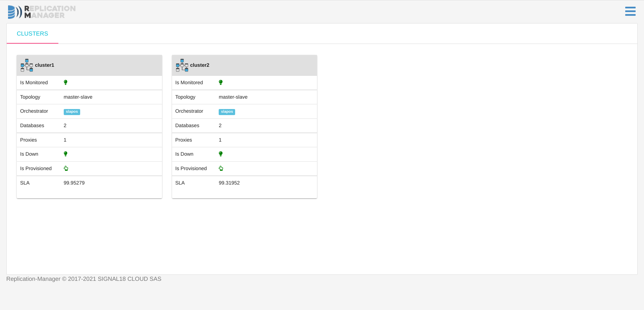The width and height of the screenshot is (644, 310).
Task: Open cluster1 card title
Action: pyautogui.click(x=45, y=65)
